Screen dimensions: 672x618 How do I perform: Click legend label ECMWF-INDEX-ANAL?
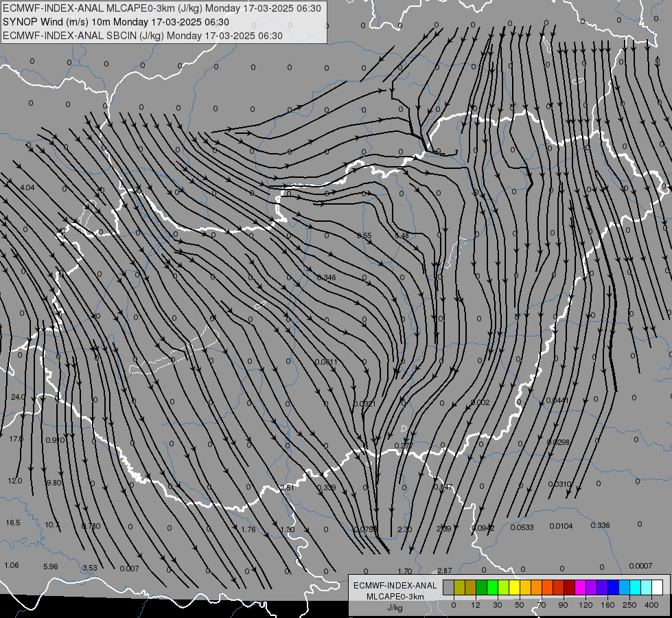(x=395, y=586)
